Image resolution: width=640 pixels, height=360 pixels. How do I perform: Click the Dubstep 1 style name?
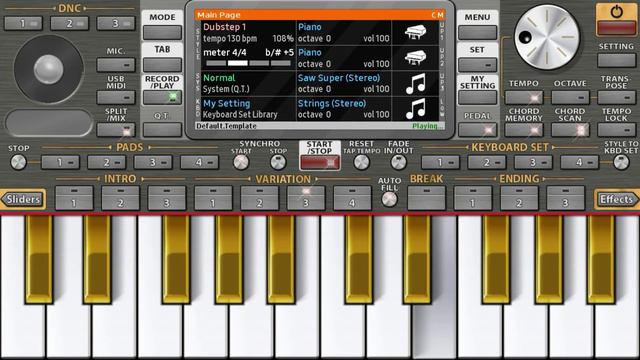[x=224, y=27]
